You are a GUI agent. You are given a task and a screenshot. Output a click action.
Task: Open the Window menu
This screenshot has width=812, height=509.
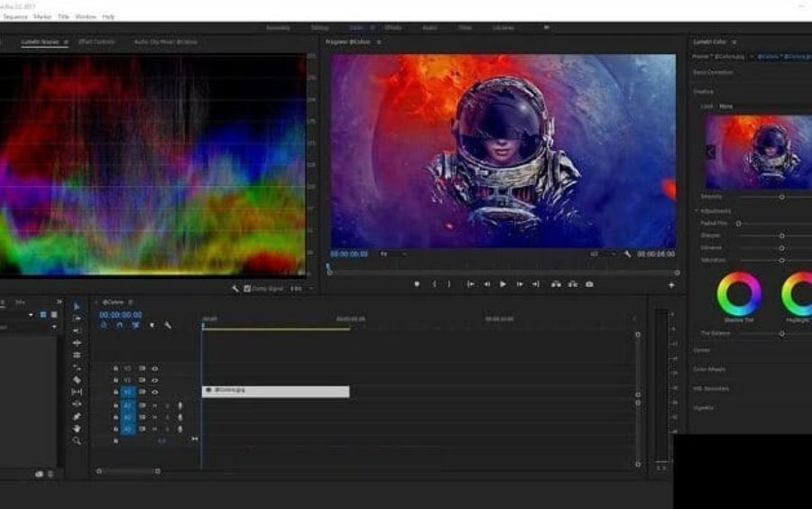[x=86, y=16]
